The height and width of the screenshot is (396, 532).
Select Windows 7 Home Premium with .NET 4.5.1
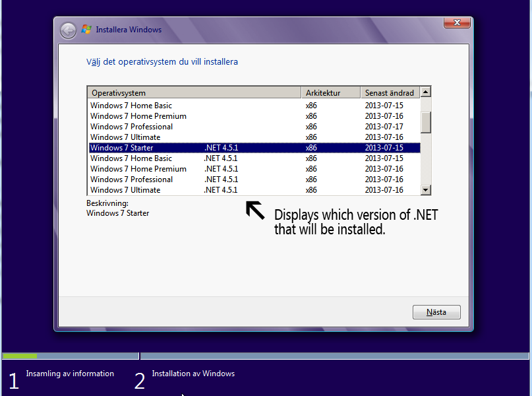click(x=254, y=169)
